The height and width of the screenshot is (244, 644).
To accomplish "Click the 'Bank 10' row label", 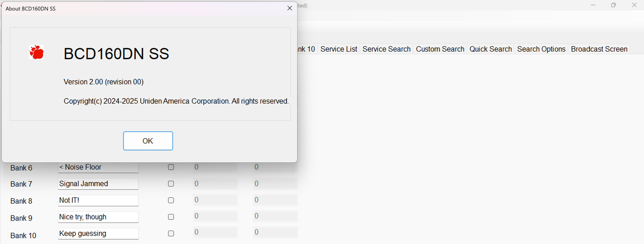I will coord(24,235).
